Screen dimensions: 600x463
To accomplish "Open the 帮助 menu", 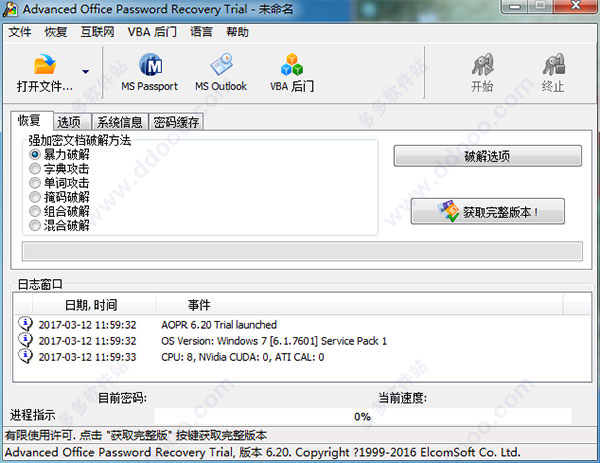I will (x=237, y=32).
